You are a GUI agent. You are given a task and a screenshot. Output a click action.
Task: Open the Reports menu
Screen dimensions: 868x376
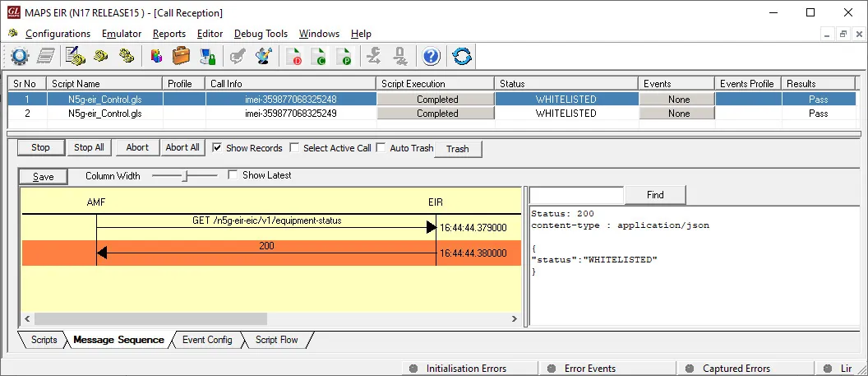(x=169, y=34)
